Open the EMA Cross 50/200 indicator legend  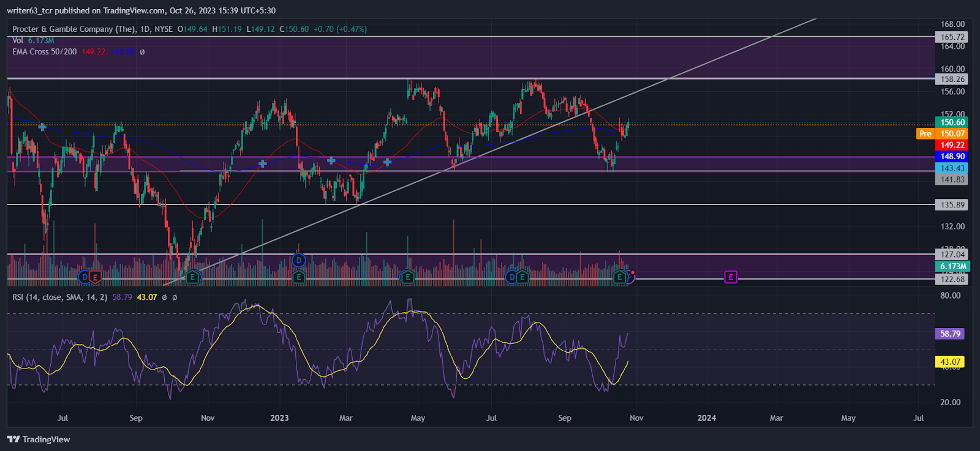pyautogui.click(x=45, y=51)
